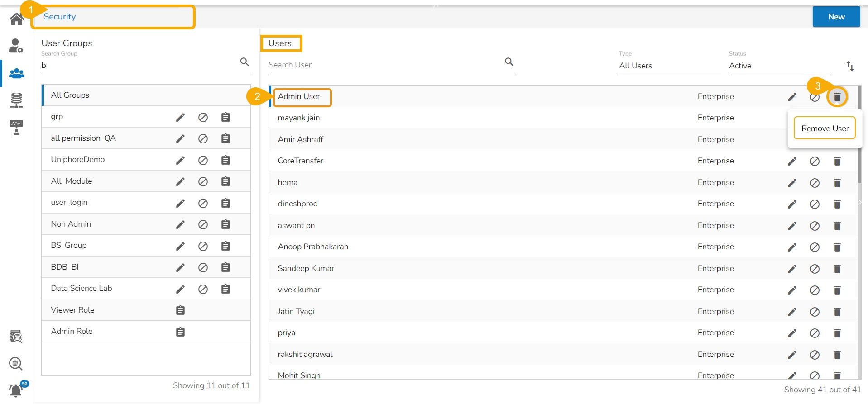Block the dineshprod user
The height and width of the screenshot is (404, 868).
point(815,204)
